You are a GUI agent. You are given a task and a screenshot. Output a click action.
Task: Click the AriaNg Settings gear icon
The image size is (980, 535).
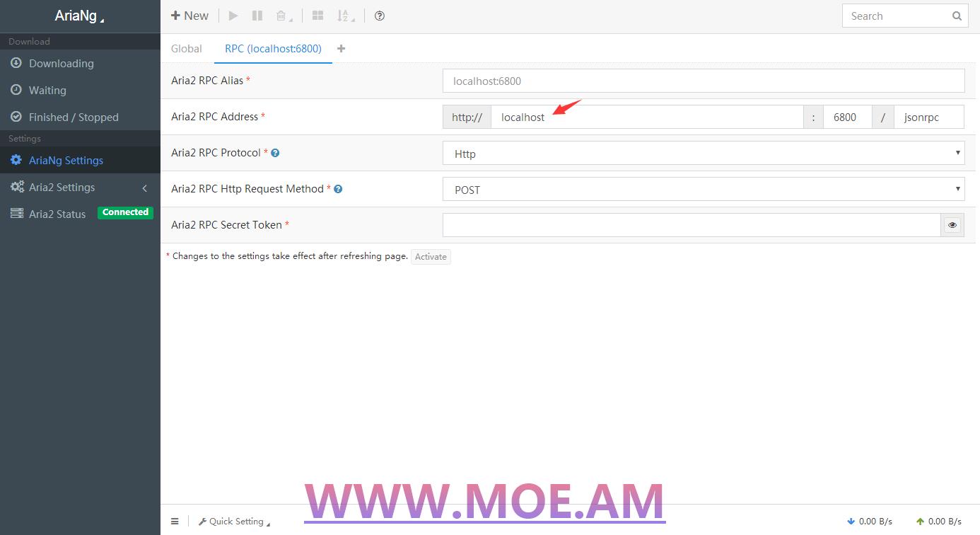pos(16,160)
